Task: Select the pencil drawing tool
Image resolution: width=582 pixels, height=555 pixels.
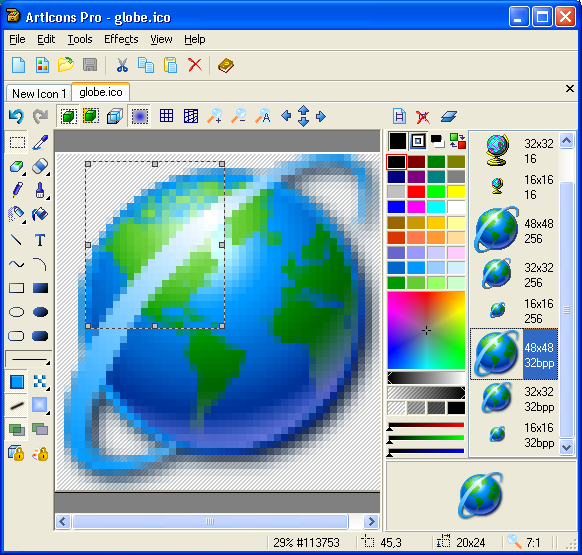Action: click(17, 190)
